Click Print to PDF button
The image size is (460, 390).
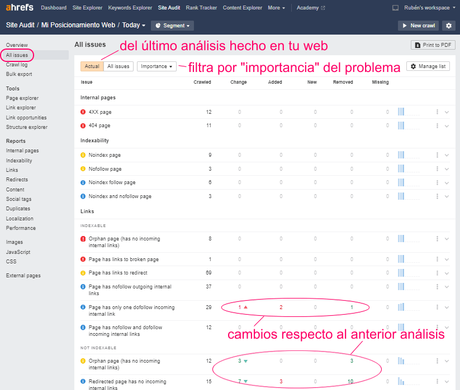coord(433,45)
